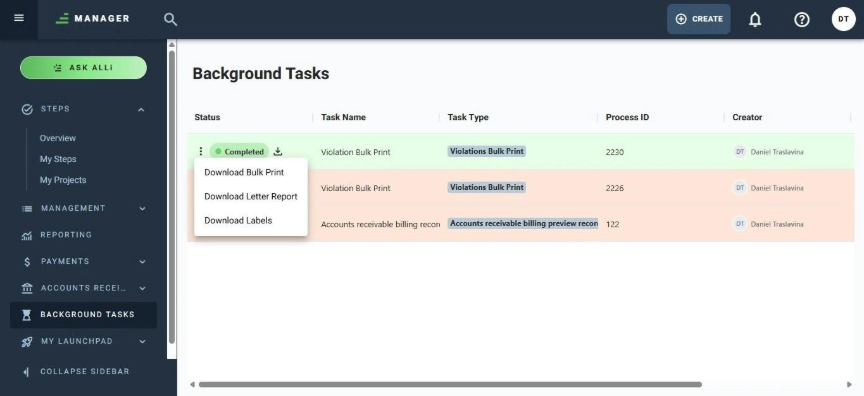Expand the Payments section

[142, 262]
